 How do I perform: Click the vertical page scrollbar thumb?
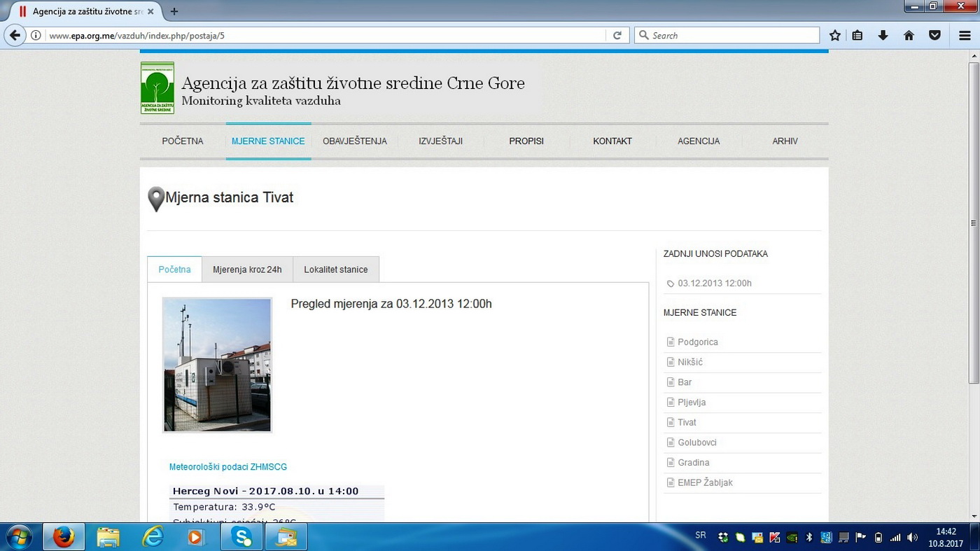click(x=974, y=223)
